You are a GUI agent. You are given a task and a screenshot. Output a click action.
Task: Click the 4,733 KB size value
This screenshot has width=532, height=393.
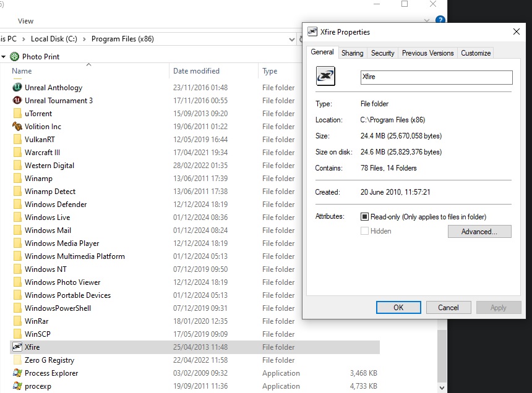click(x=363, y=386)
